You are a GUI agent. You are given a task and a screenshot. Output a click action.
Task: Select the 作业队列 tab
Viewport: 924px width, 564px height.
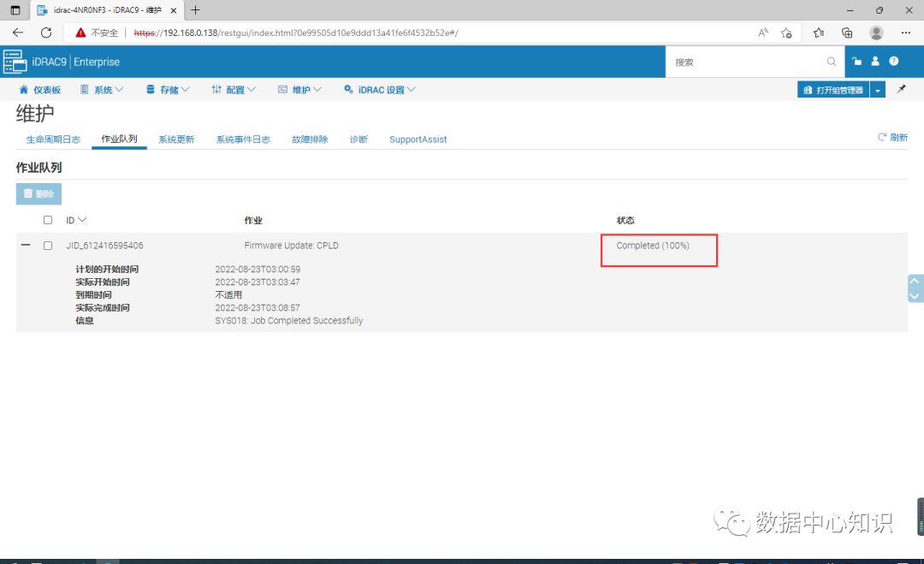(x=119, y=140)
